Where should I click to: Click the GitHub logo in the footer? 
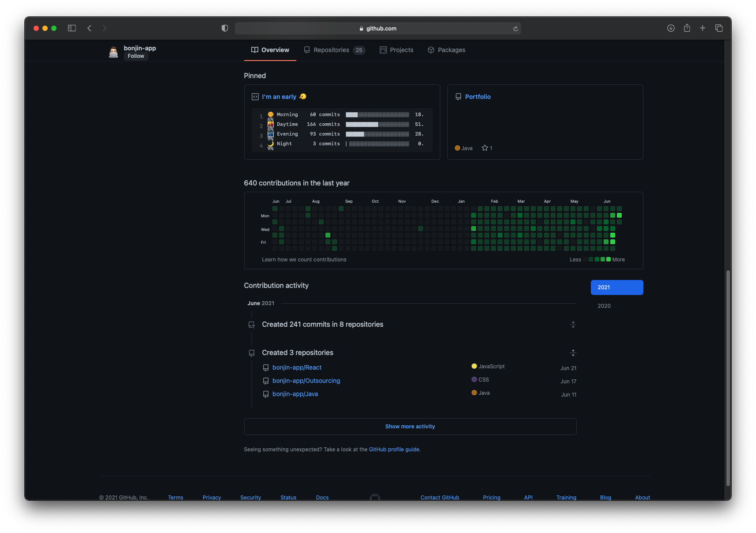click(375, 497)
